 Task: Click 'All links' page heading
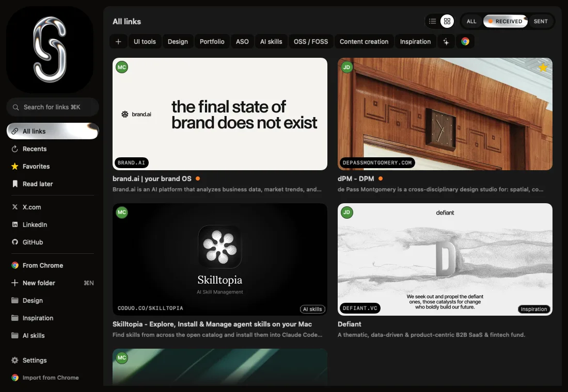pos(127,21)
